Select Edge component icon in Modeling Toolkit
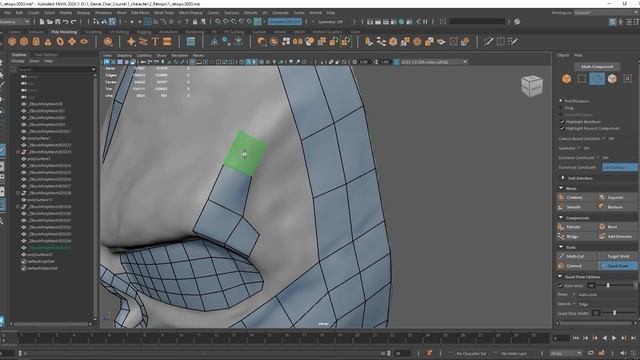Screen dimensions: 640x360 coord(597,79)
